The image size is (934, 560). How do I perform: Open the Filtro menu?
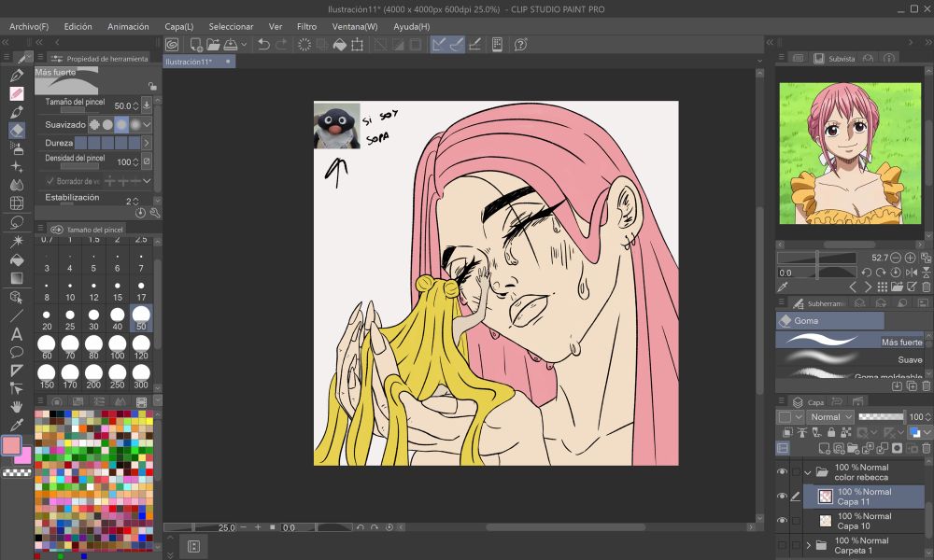click(x=306, y=27)
